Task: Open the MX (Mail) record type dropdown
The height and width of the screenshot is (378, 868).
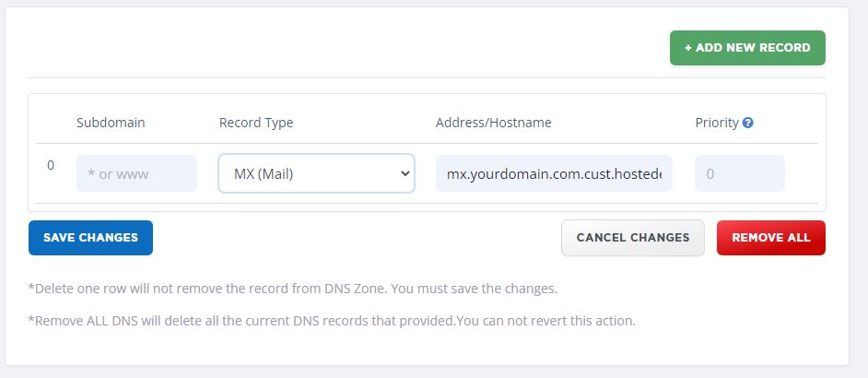Action: [316, 173]
